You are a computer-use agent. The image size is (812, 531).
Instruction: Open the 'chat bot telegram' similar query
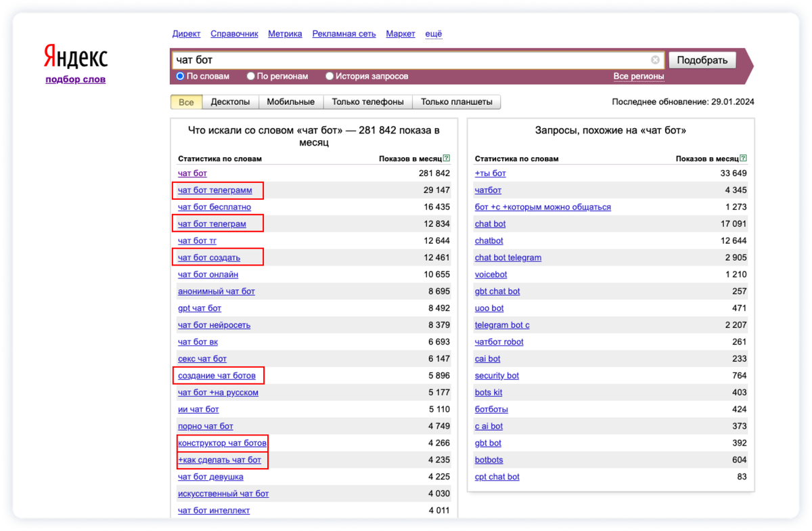pyautogui.click(x=508, y=258)
